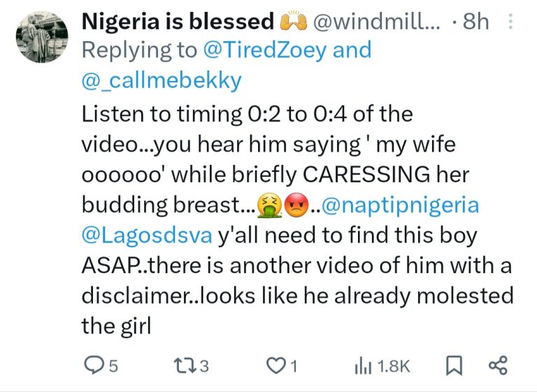Repost this tweet using the retweet icon

182,365
